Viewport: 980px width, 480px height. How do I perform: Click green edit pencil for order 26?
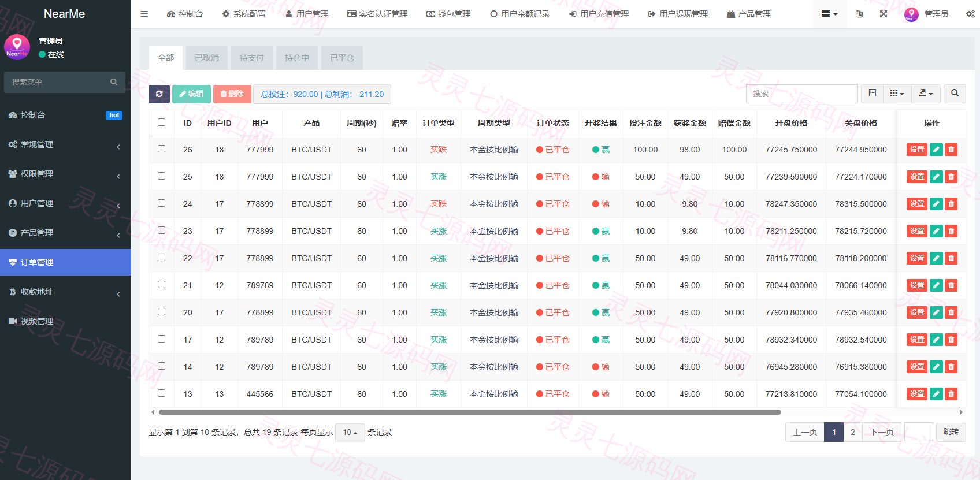(937, 150)
